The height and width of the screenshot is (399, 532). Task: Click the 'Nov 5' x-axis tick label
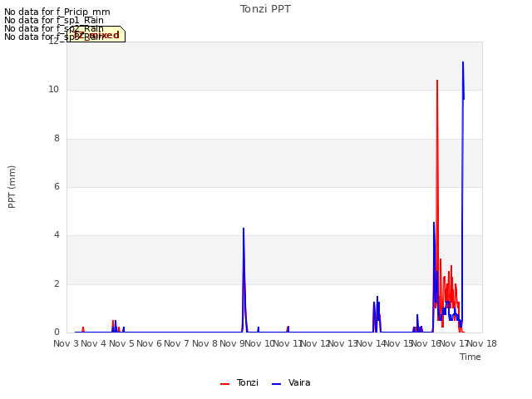coord(121,343)
